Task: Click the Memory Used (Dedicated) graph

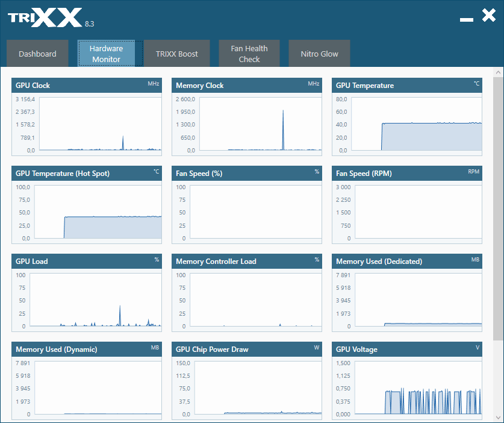Action: pos(418,300)
